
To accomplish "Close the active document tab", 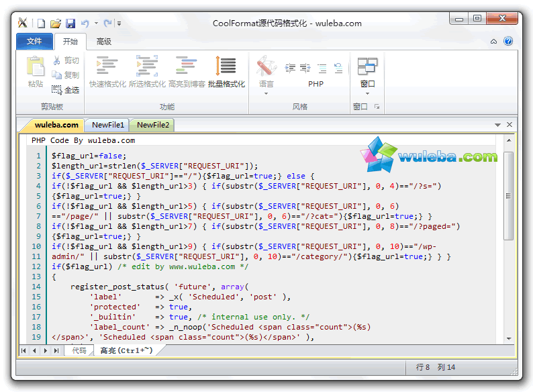I will coord(510,124).
